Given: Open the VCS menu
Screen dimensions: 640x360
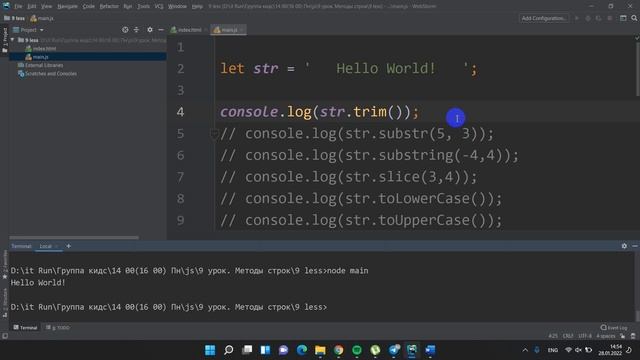Looking at the screenshot, I should click(x=159, y=6).
